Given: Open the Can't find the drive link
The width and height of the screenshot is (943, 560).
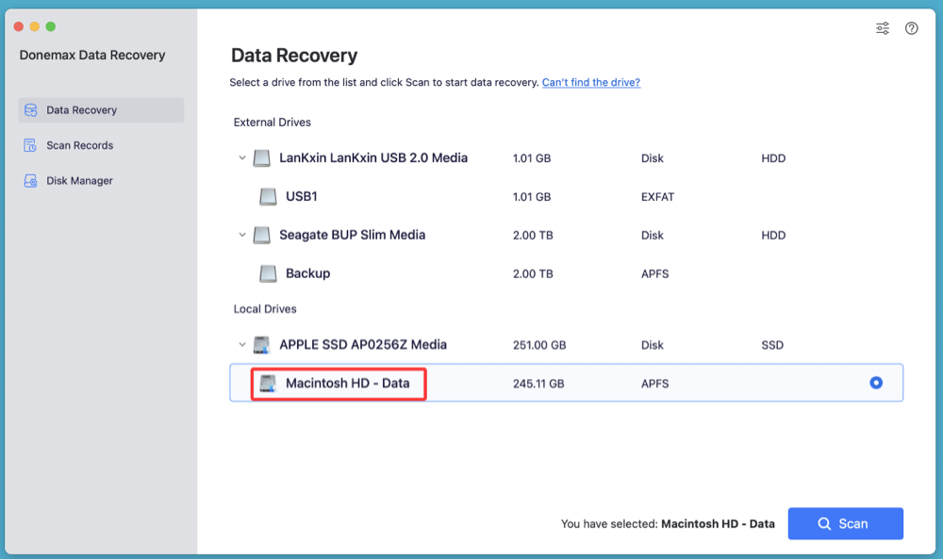Looking at the screenshot, I should tap(590, 82).
